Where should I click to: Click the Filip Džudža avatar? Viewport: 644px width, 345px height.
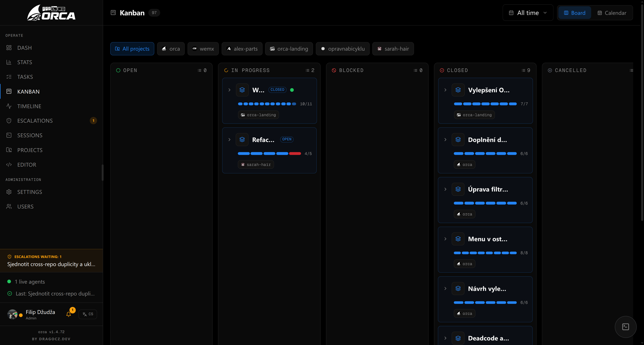pyautogui.click(x=12, y=314)
